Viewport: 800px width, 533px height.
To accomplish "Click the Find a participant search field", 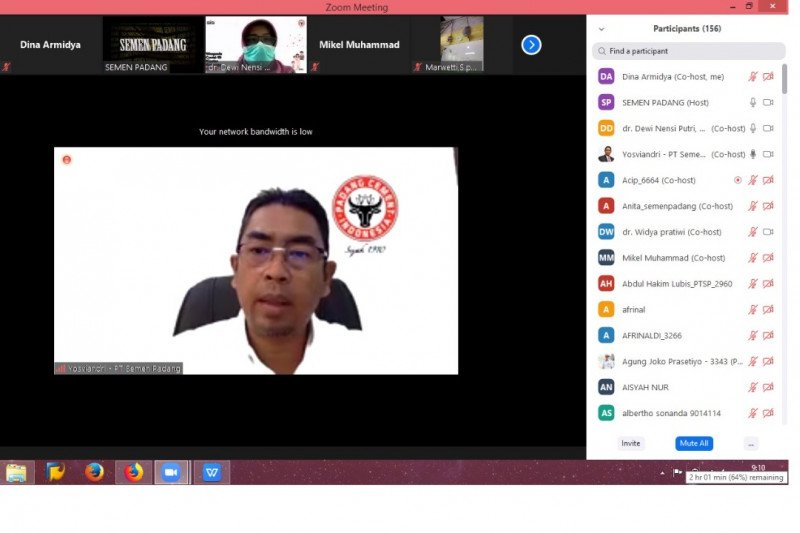I will [688, 50].
